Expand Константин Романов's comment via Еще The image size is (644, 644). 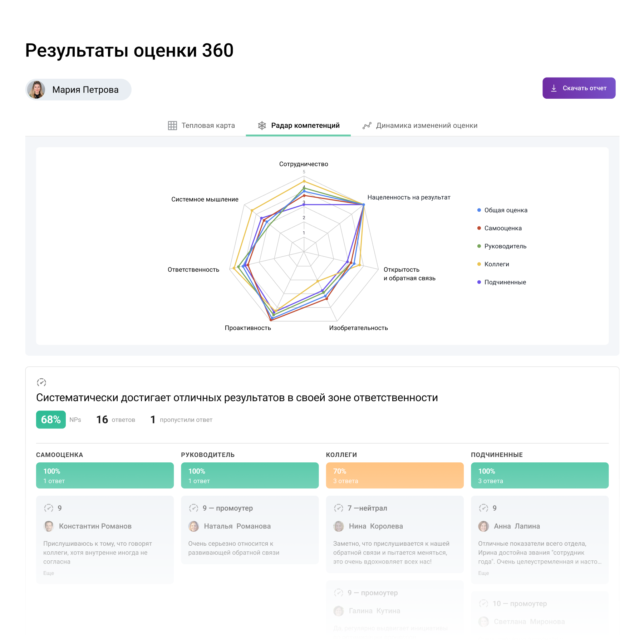pyautogui.click(x=48, y=572)
